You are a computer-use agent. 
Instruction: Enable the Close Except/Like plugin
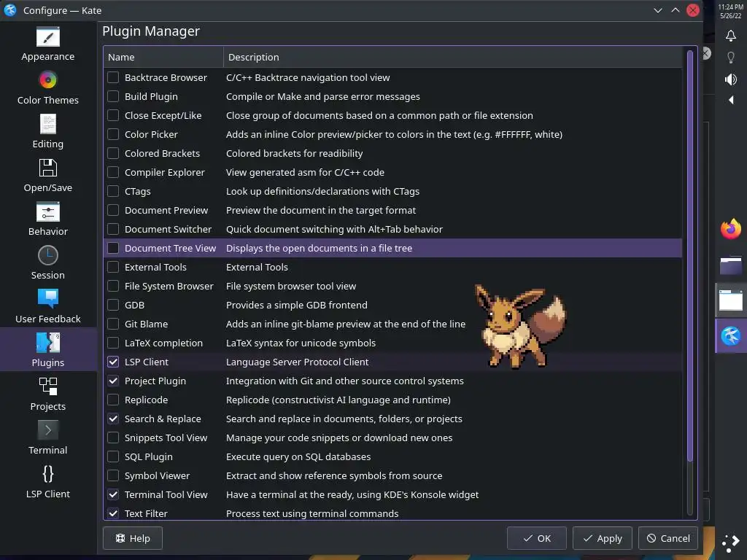pyautogui.click(x=113, y=115)
